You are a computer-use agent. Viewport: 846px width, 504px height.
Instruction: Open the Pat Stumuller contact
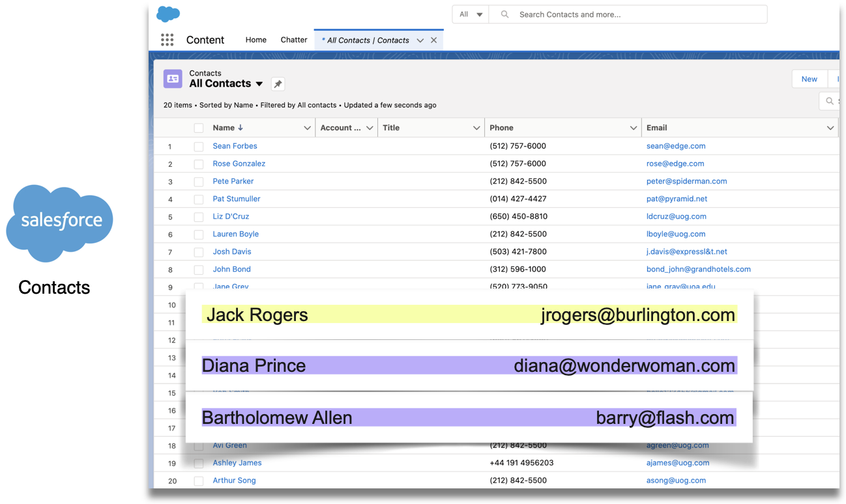237,199
